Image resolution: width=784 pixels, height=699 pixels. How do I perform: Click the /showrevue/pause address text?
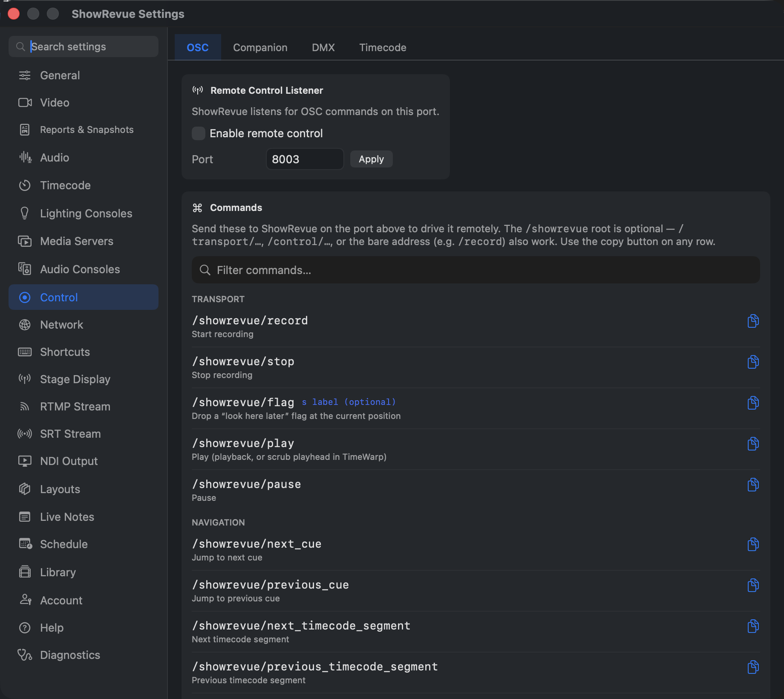tap(246, 484)
